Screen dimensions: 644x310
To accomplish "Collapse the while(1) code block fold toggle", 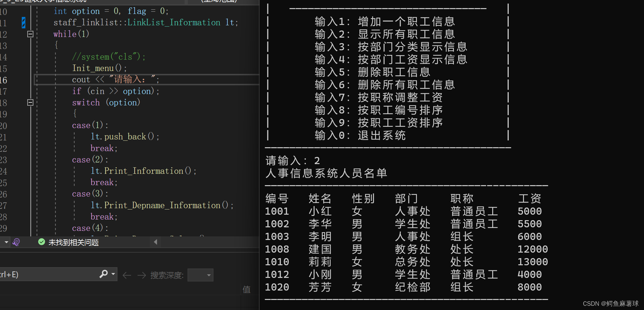I will click(x=30, y=34).
